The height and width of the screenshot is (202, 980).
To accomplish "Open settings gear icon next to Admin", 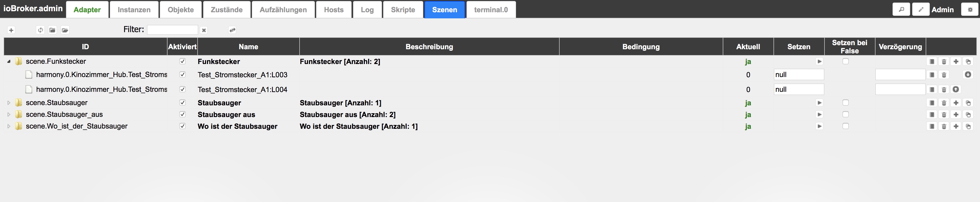I will 970,9.
